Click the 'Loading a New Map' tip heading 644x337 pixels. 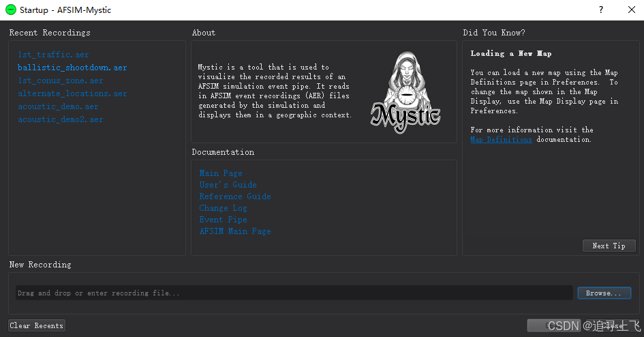[511, 53]
